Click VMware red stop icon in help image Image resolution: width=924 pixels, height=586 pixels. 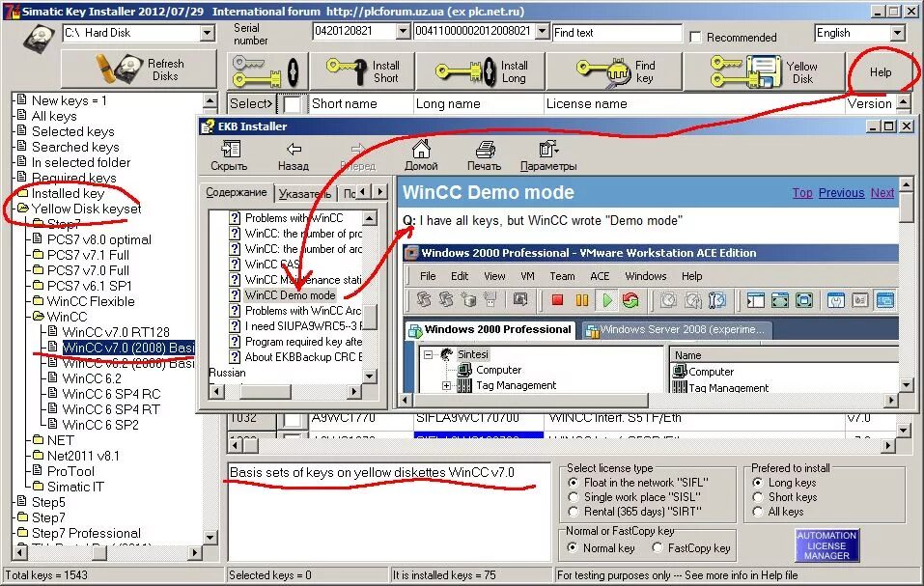[557, 300]
